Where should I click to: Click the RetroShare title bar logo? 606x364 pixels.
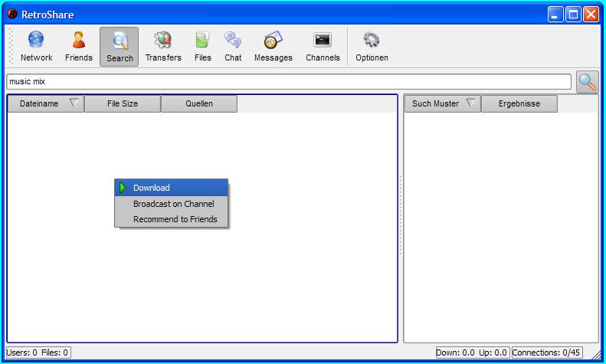(x=12, y=15)
